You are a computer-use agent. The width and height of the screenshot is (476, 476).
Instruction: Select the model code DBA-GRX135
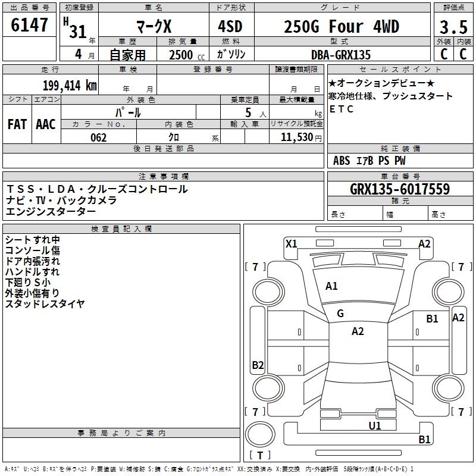(x=342, y=55)
